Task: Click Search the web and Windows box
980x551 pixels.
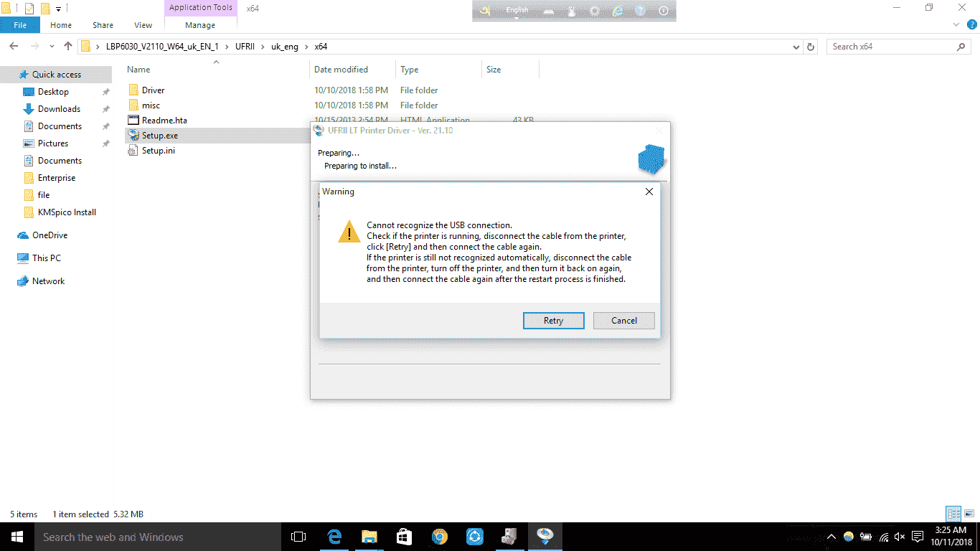Action: click(x=158, y=537)
